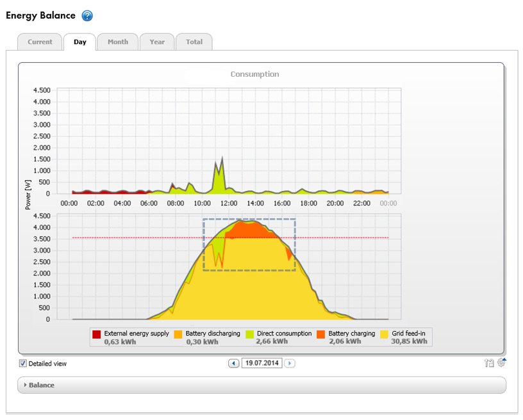This screenshot has width=523, height=420.
Task: Click the 12:00 time axis label
Action: pyautogui.click(x=229, y=203)
